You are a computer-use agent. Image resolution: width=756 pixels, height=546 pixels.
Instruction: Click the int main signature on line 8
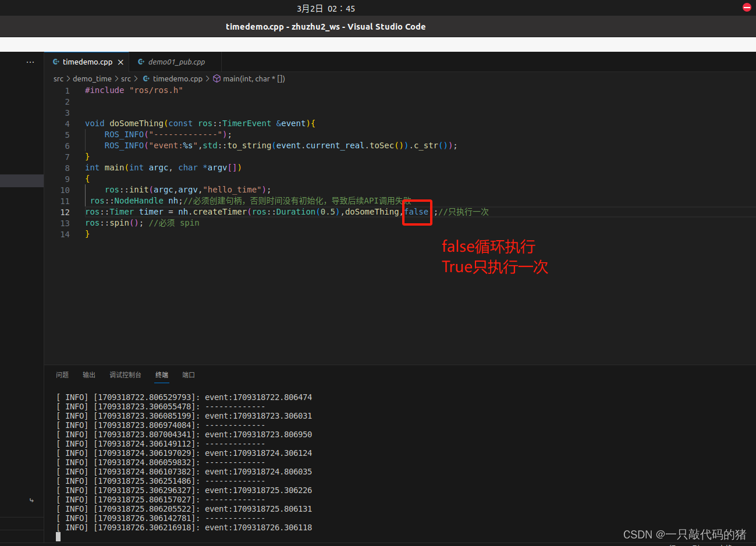coord(163,167)
